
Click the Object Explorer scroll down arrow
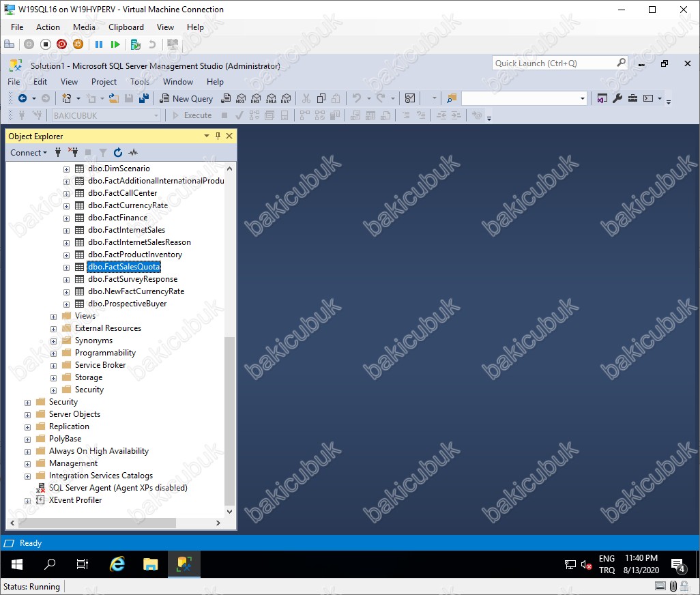[x=229, y=512]
